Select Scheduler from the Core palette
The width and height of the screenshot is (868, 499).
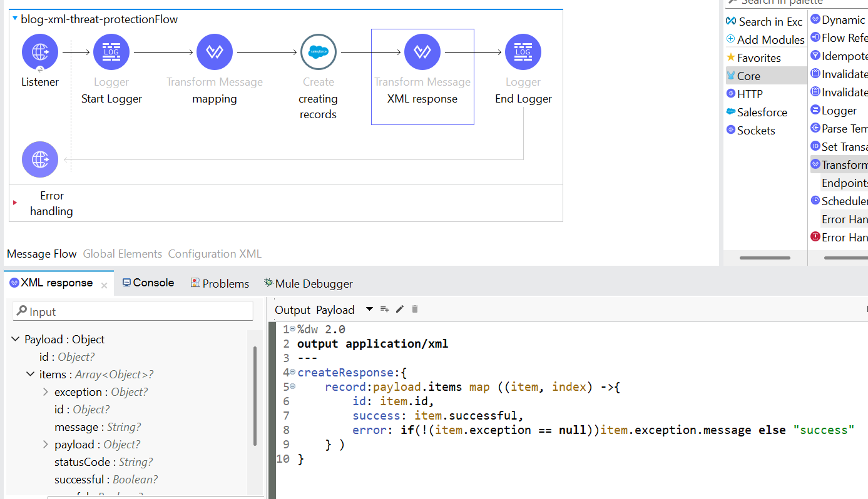pos(842,201)
